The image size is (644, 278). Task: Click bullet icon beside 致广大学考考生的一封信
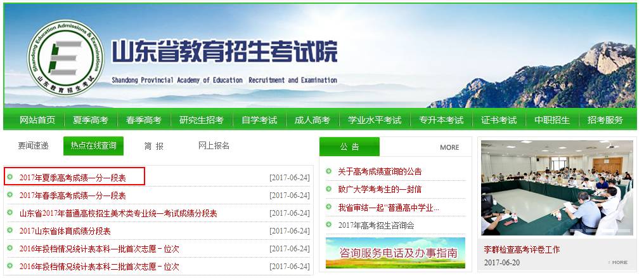[x=328, y=189]
